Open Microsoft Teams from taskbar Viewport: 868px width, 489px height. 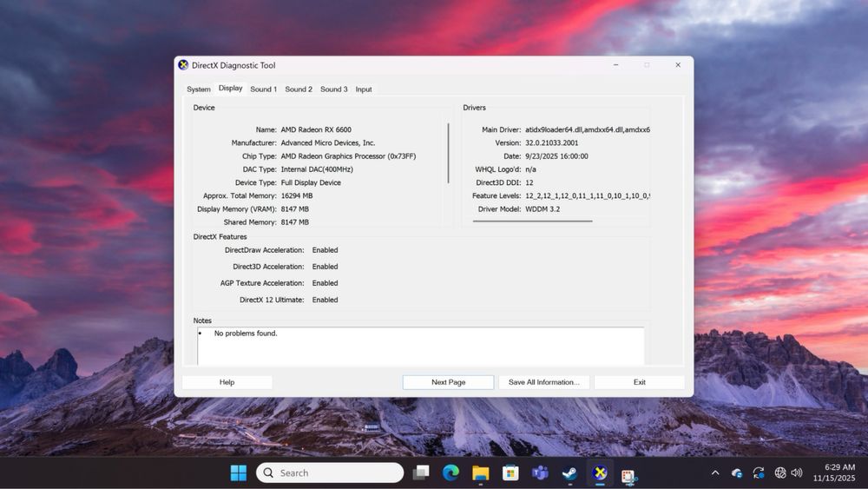pyautogui.click(x=540, y=473)
